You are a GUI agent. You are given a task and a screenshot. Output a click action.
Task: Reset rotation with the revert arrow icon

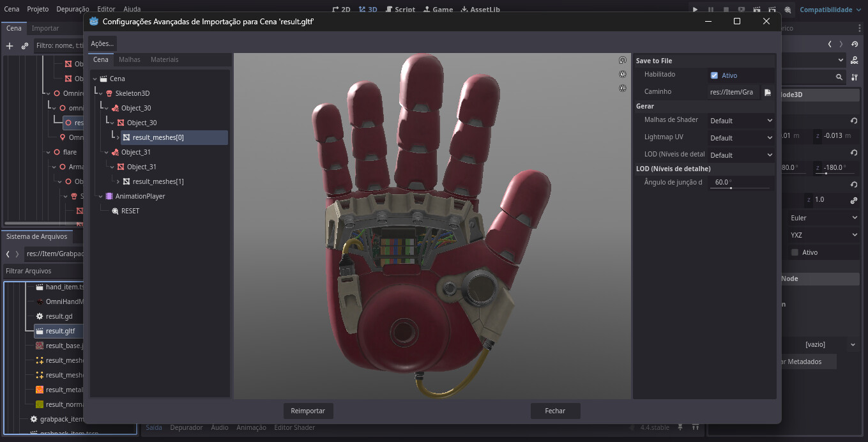point(854,153)
